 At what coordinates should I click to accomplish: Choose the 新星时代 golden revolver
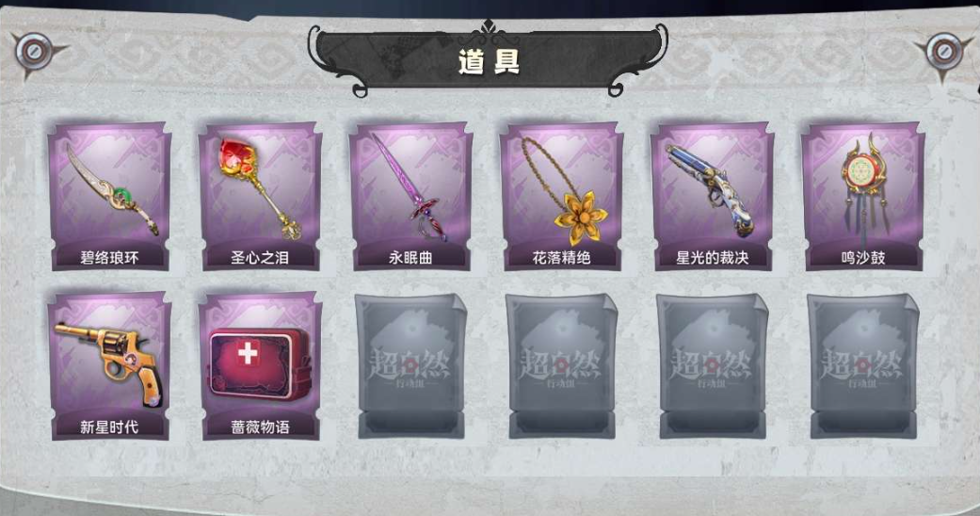coord(110,366)
